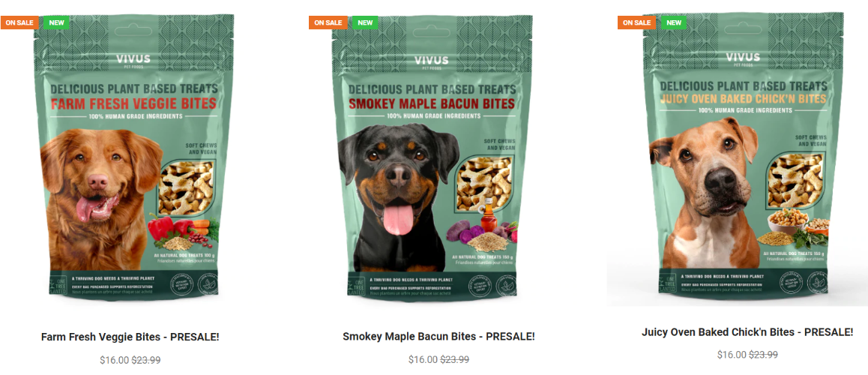Open the Juicy Oven Baked Chick'n Bites title link
This screenshot has height=375, width=868.
click(747, 332)
